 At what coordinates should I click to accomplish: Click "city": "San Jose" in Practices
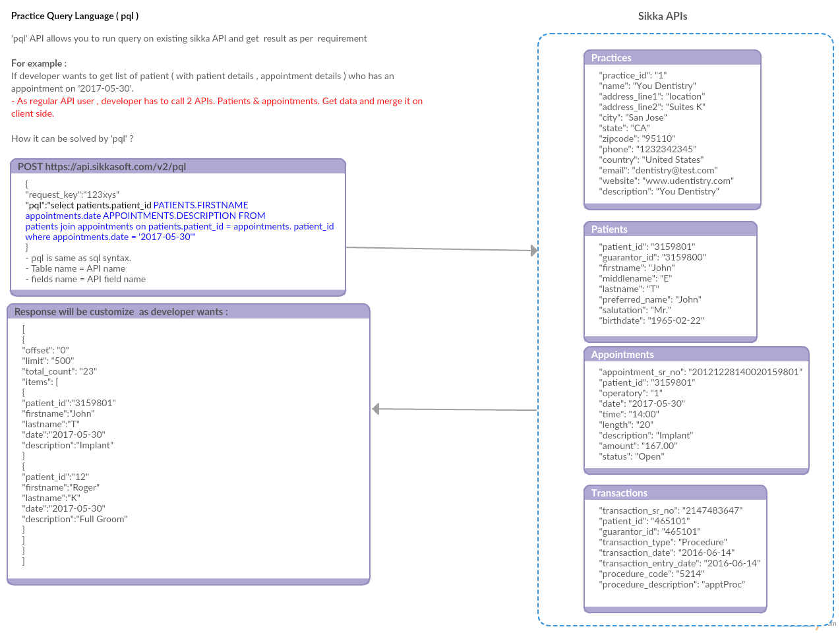633,117
